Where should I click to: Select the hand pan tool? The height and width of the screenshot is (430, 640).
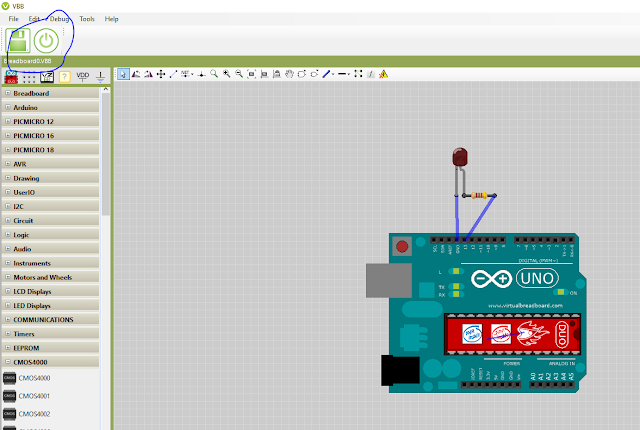pyautogui.click(x=289, y=74)
